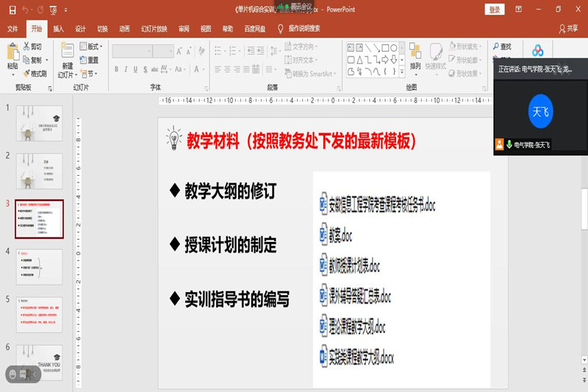Click the microphone icon beside 电气学院-张天飞
Screen dimensions: 588x392
click(x=509, y=144)
